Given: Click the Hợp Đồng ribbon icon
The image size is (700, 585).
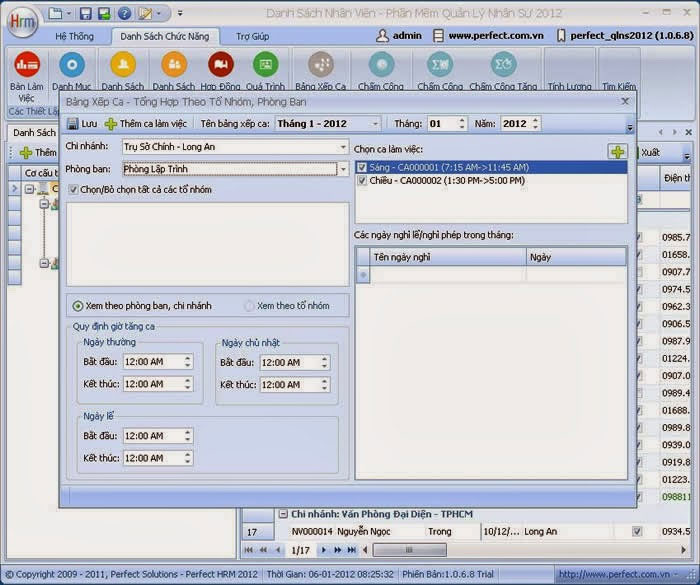Looking at the screenshot, I should point(220,66).
